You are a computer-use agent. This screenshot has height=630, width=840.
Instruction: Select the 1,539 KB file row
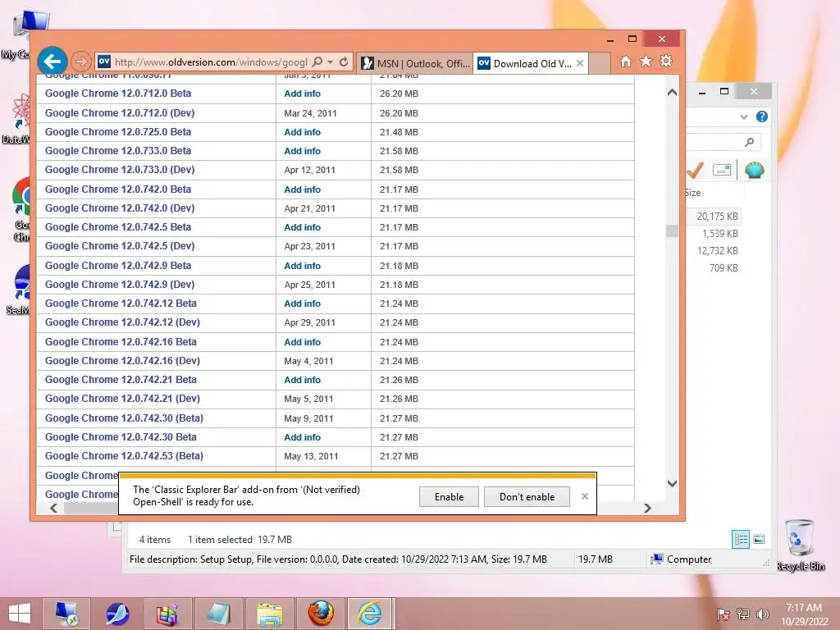click(x=714, y=234)
